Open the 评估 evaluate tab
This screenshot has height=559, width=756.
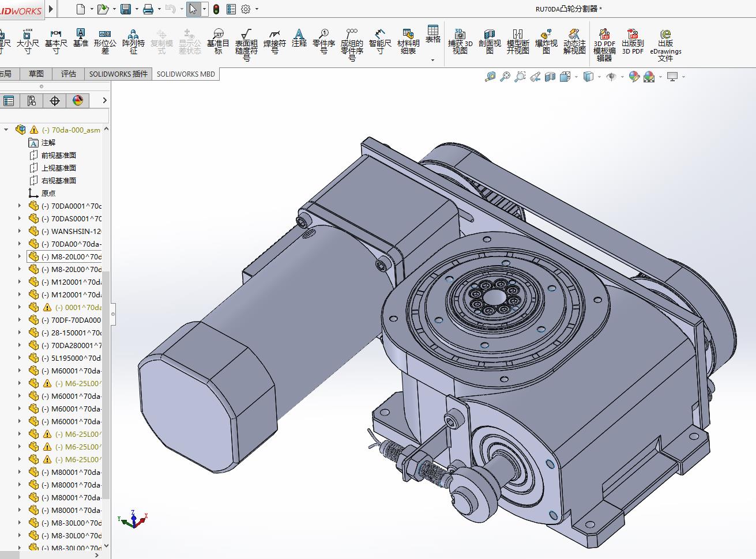coord(69,74)
